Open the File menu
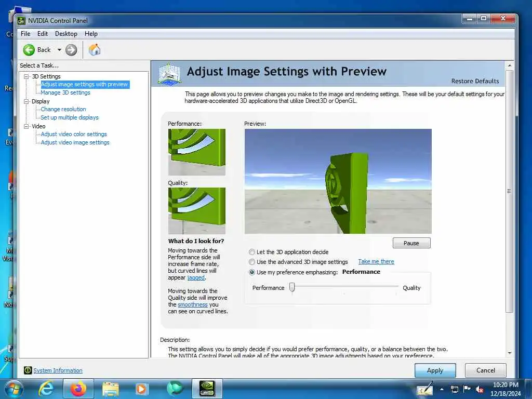The width and height of the screenshot is (532, 399). [25, 34]
